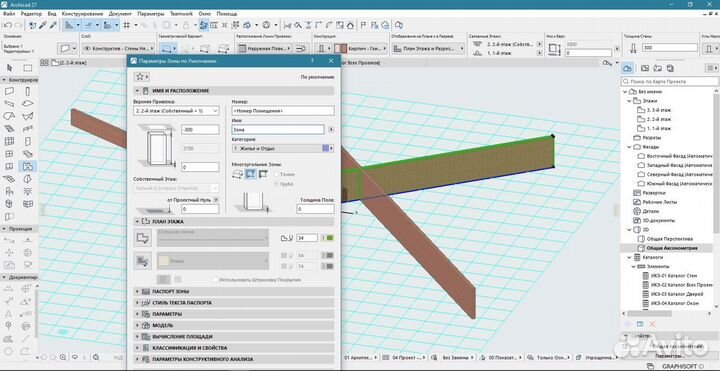Select the straight wall geometry method
The height and width of the screenshot is (371, 720).
[x=169, y=48]
